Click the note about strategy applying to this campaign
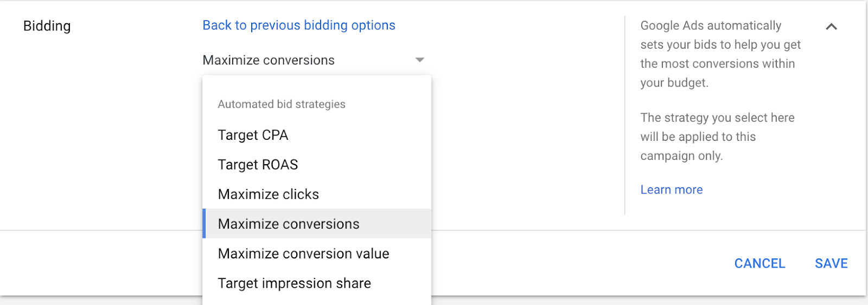This screenshot has height=305, width=868. pos(717,137)
